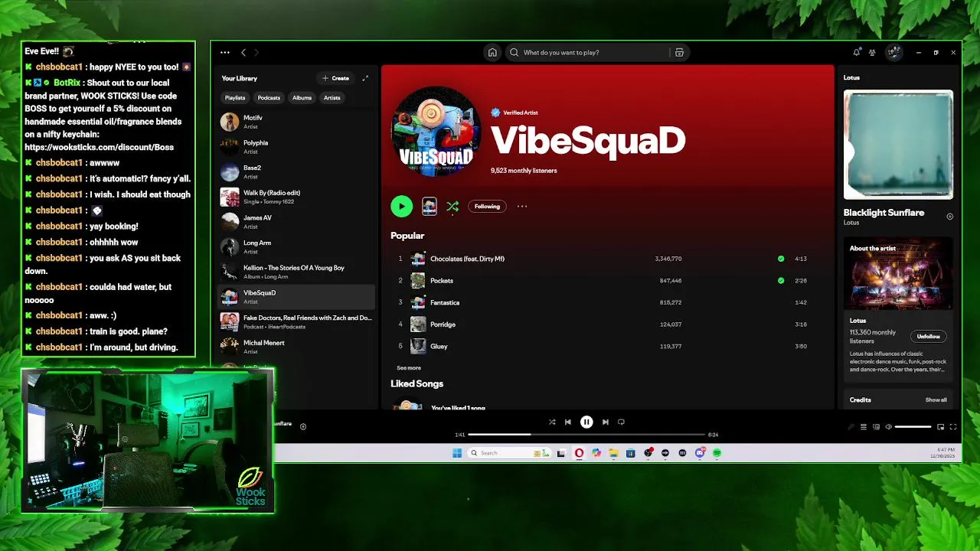Toggle repeat in bottom player

tap(621, 422)
